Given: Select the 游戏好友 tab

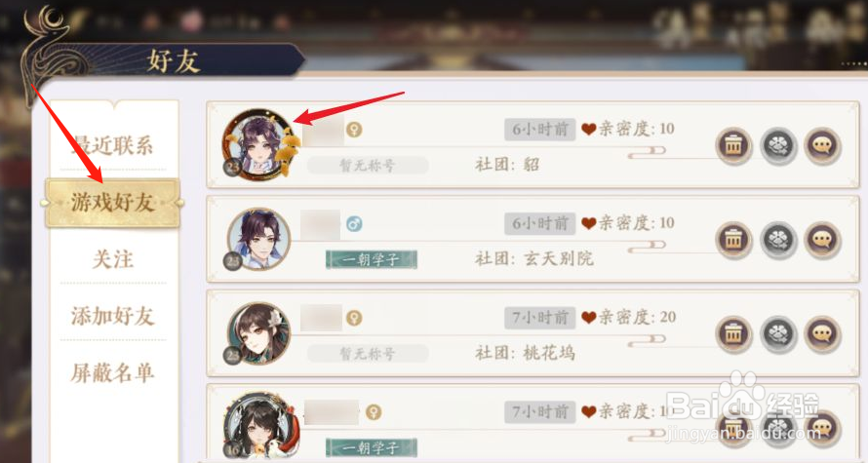Looking at the screenshot, I should coord(113,203).
